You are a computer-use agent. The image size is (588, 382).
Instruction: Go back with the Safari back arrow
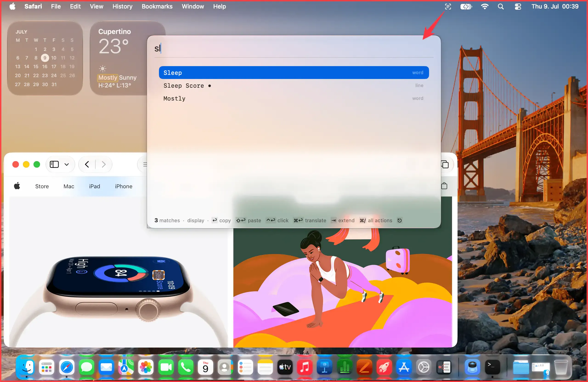point(87,164)
